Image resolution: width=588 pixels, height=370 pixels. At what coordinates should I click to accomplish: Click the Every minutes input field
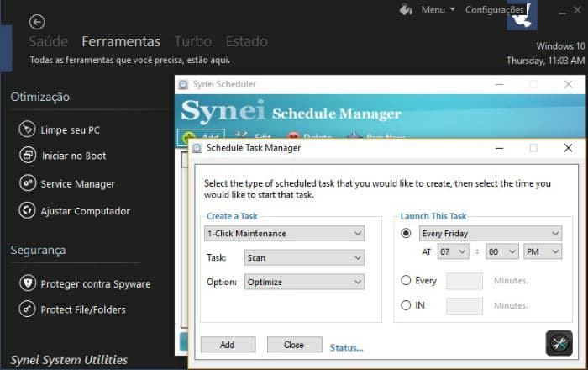[x=465, y=282]
